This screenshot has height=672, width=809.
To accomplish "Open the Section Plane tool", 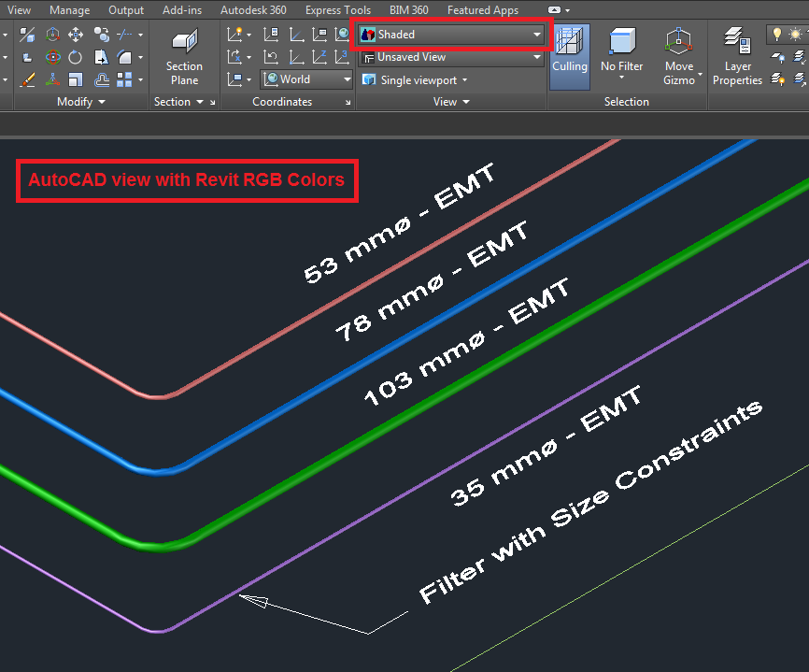I will point(184,53).
